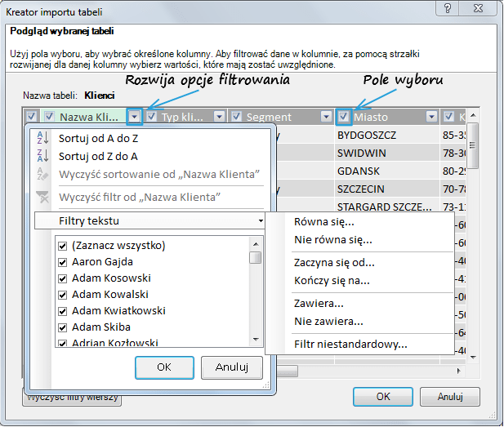Open the Segment column filter dropdown

point(325,117)
